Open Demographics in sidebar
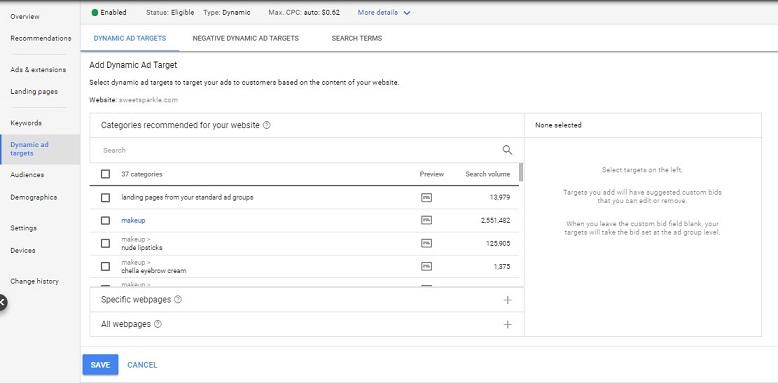Screen dimensions: 778x383 click(34, 197)
